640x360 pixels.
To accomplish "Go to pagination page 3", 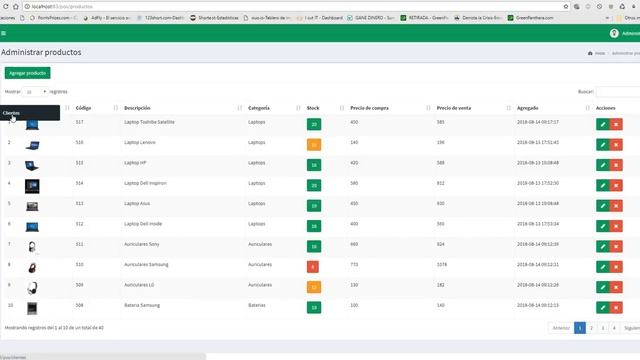I will (602, 328).
